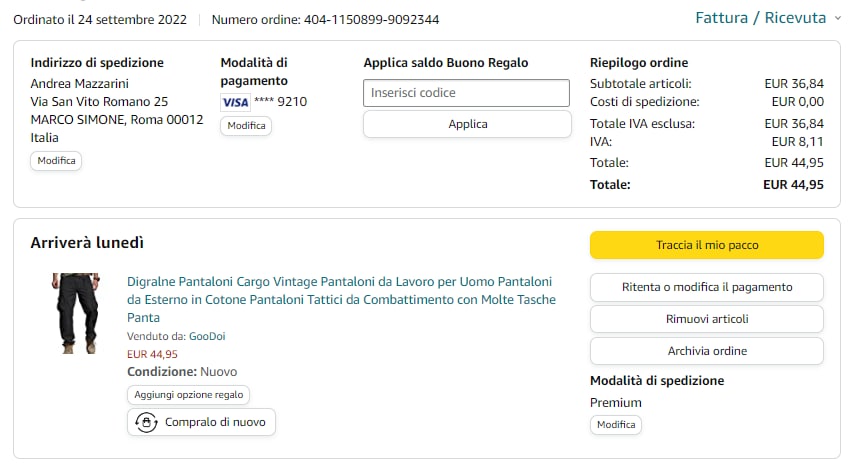Screen dimensions: 853x469
Task: Click the bold Totale EUR 44,95 amount
Action: (793, 185)
